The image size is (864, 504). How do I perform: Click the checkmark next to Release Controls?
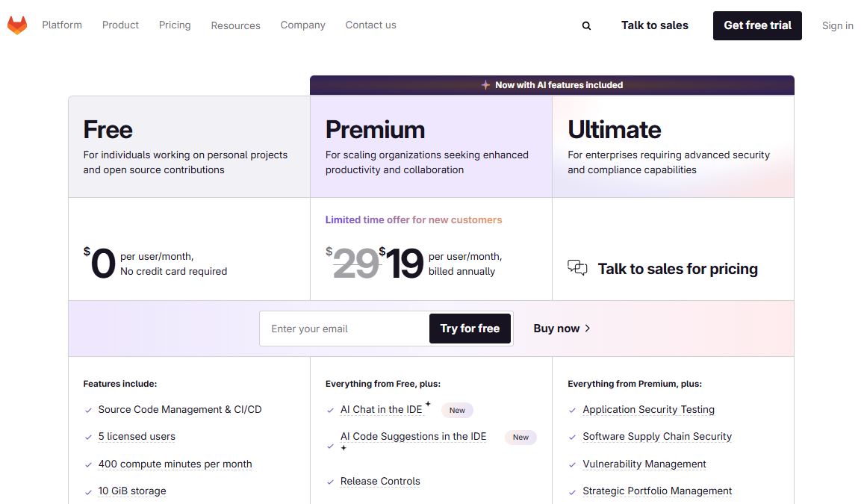coord(330,482)
